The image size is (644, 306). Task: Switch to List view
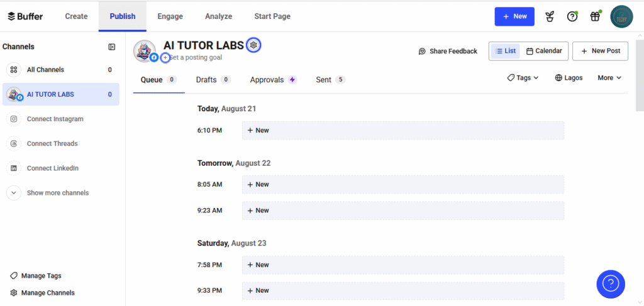click(x=505, y=52)
